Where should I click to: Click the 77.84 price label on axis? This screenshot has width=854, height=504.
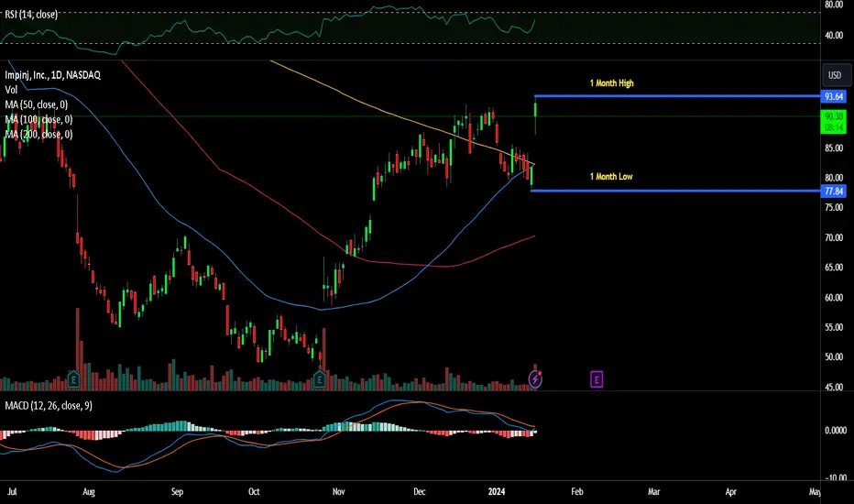point(834,192)
